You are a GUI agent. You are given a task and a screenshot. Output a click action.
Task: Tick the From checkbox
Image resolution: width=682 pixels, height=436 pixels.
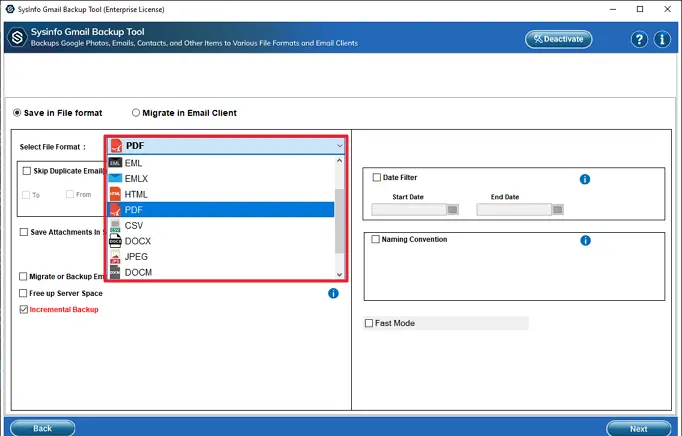click(x=70, y=194)
